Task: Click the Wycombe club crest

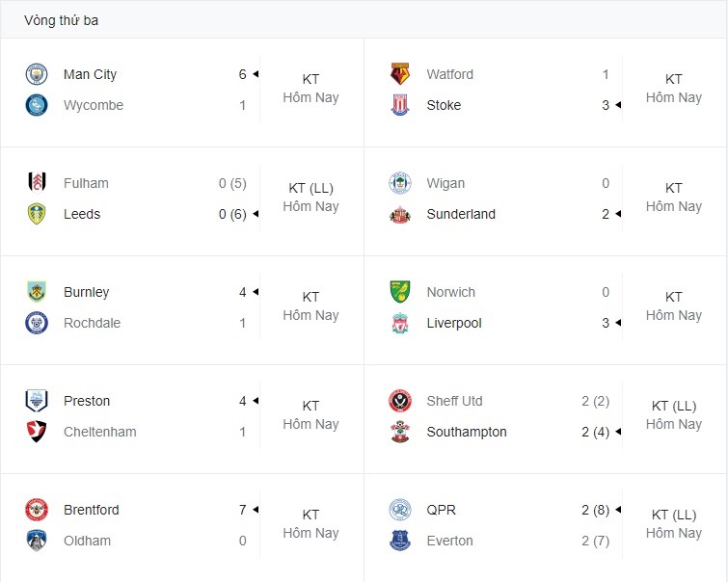Action: 37,105
